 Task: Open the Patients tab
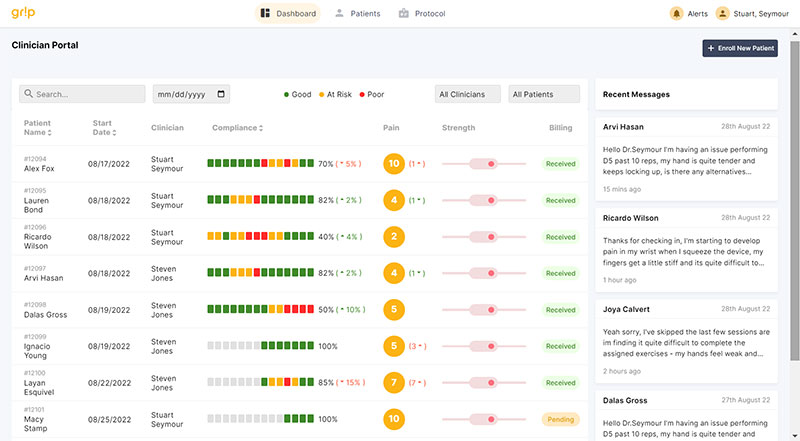pyautogui.click(x=358, y=13)
